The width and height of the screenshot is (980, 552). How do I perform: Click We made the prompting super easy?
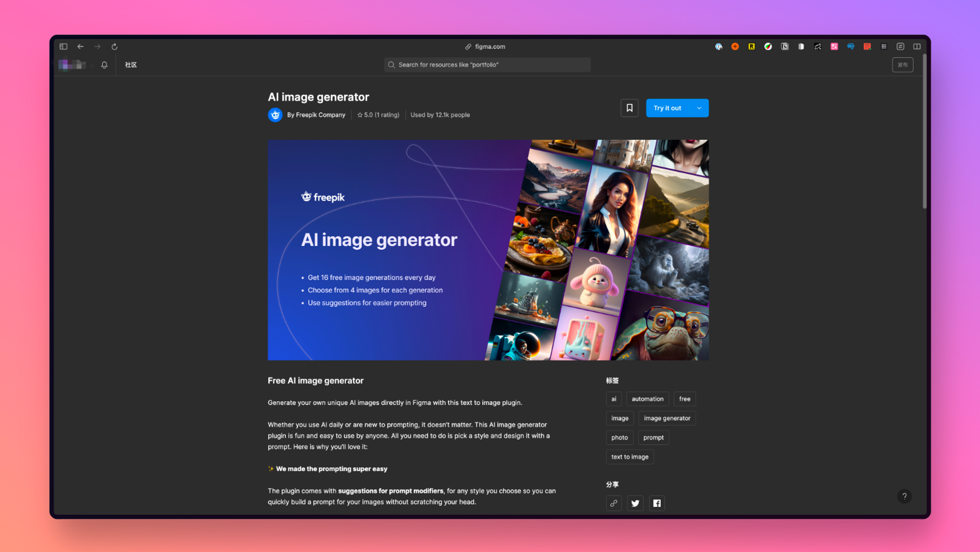click(x=332, y=469)
